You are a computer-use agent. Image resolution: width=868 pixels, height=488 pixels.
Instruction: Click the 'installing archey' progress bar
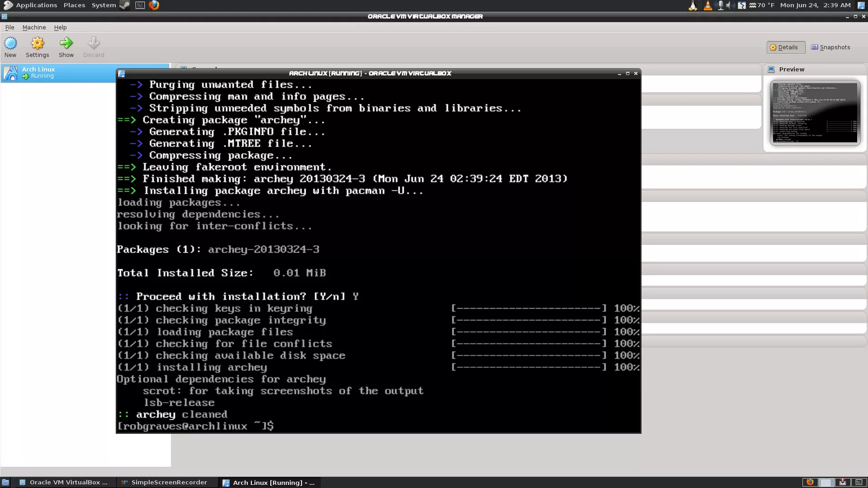528,367
